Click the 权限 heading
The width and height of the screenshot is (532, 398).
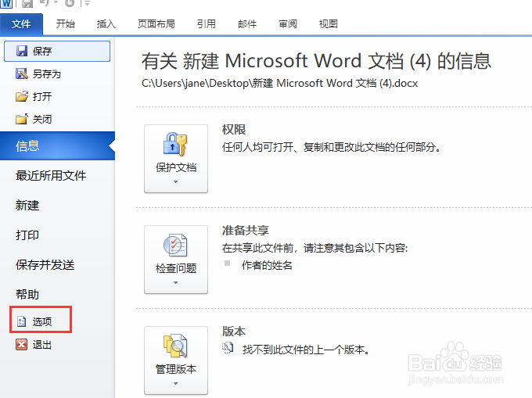234,130
